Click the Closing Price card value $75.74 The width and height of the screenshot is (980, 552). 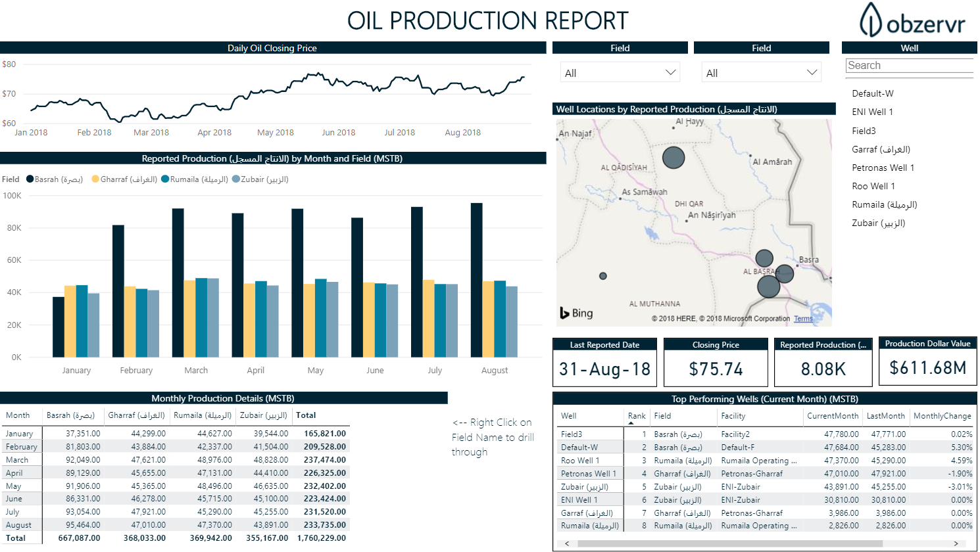tap(716, 369)
